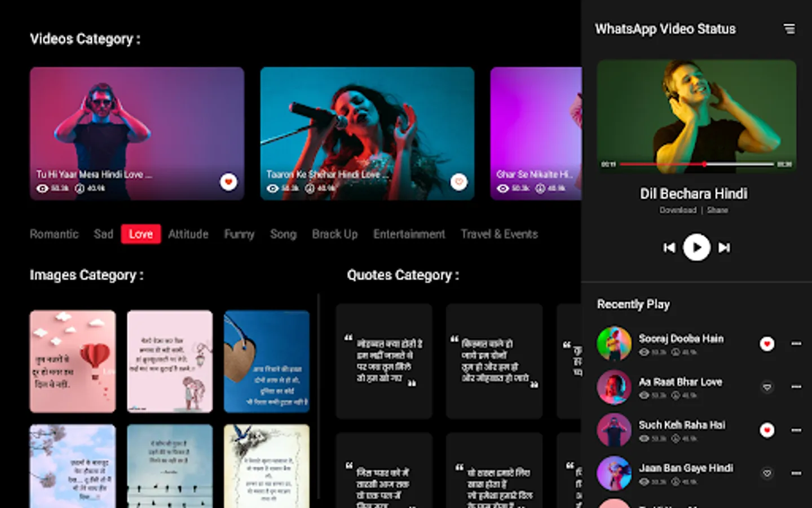This screenshot has height=508, width=812.
Task: Open more options for Aa Raat Bhar Love
Action: (x=796, y=387)
